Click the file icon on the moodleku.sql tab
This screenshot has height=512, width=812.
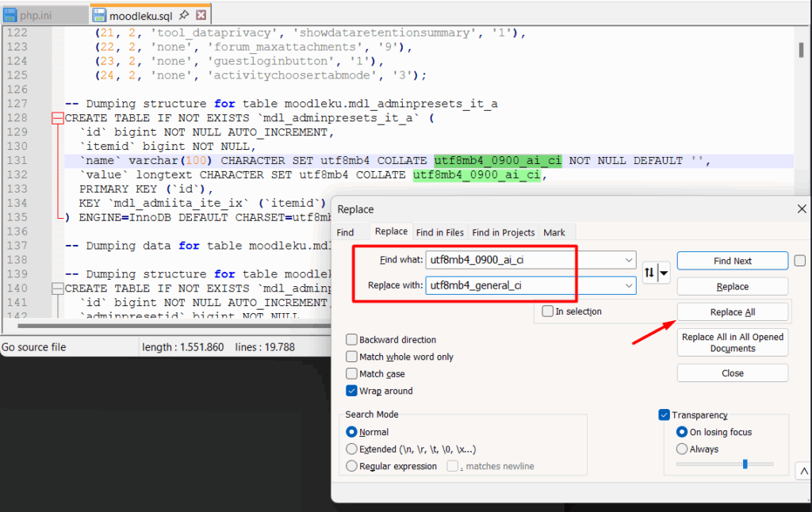pos(98,13)
